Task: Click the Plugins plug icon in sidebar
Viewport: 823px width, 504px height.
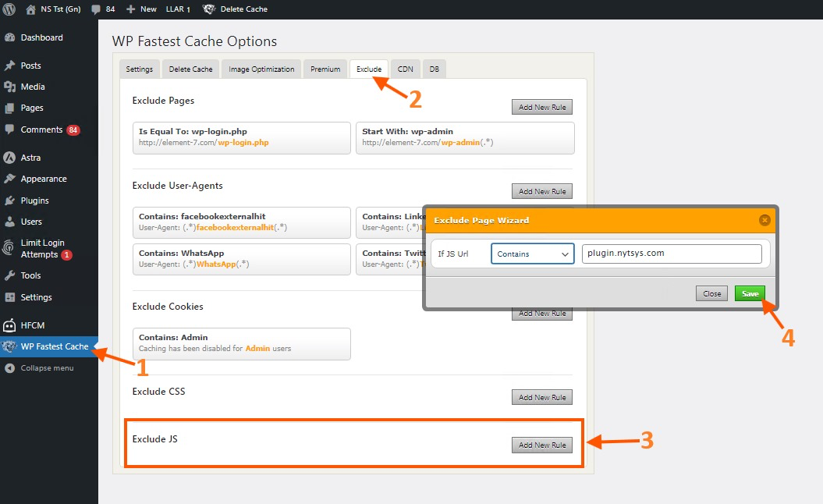Action: click(x=9, y=201)
